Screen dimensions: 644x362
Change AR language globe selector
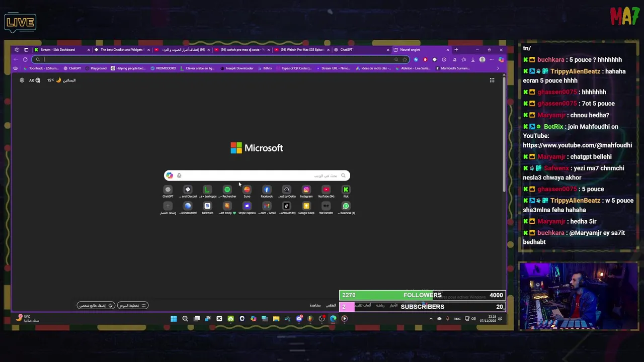click(x=35, y=80)
